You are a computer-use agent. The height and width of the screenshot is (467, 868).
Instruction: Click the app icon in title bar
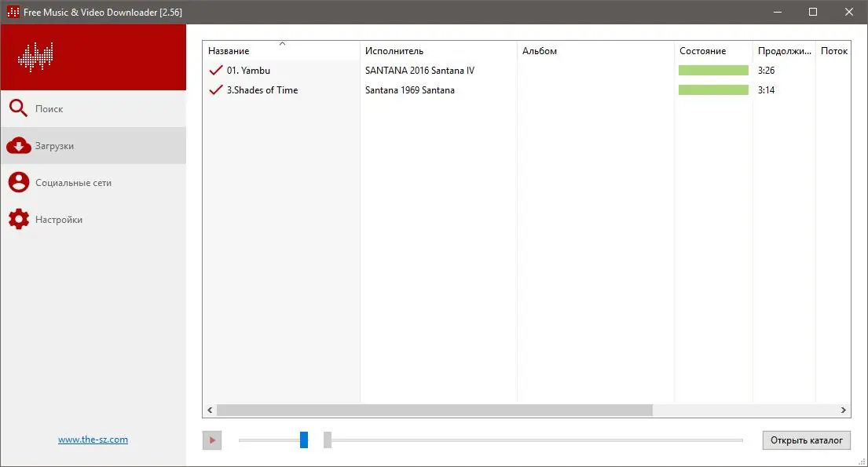(13, 12)
